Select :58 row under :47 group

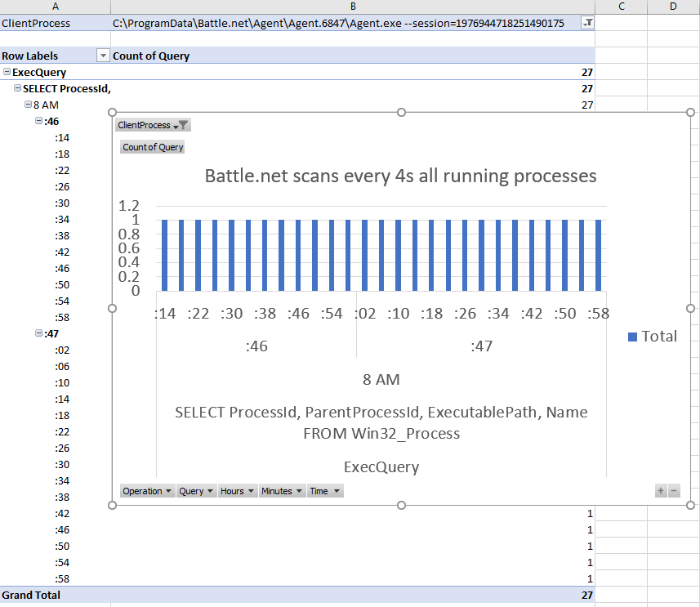[62, 579]
